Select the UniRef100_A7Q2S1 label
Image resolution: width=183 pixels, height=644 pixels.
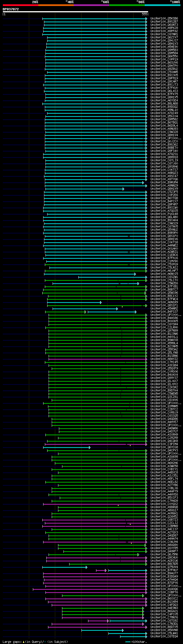tap(164, 154)
